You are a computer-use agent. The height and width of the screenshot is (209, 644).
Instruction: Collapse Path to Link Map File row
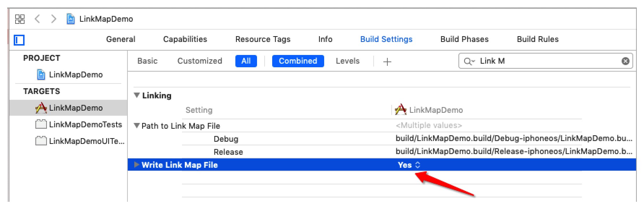click(x=137, y=126)
